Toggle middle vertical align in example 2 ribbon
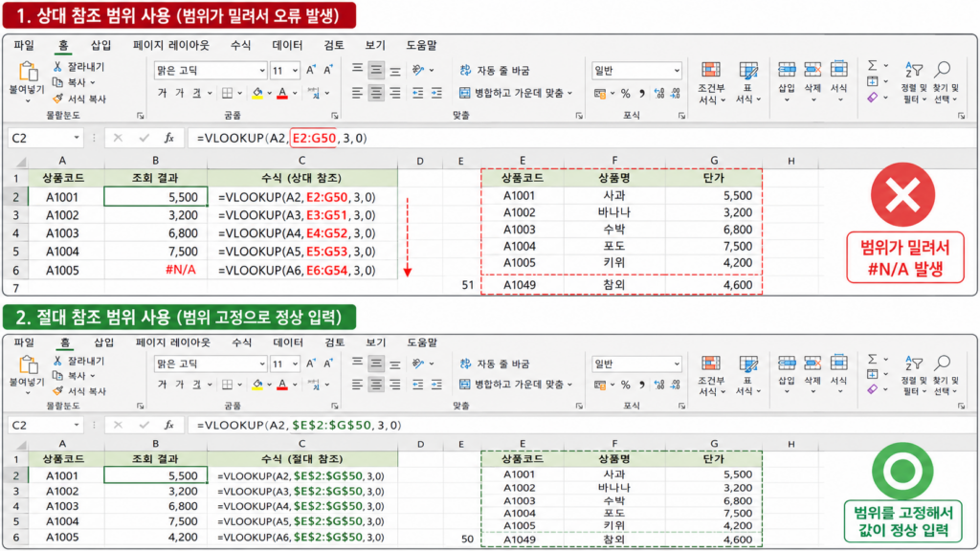 tap(375, 363)
